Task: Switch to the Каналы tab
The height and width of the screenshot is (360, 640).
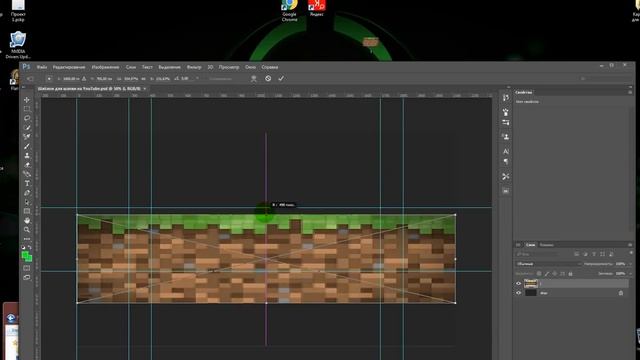Action: click(x=547, y=245)
